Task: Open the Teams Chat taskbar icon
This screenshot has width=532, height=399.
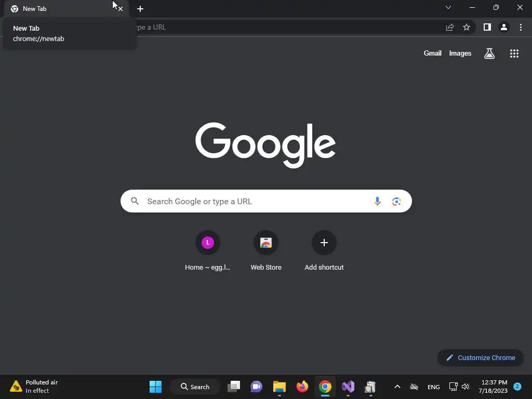Action: 256,387
